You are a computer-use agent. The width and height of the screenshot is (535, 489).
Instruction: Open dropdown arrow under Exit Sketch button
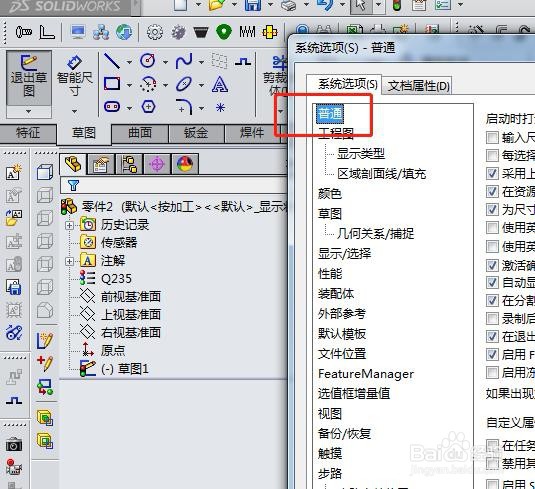(29, 111)
